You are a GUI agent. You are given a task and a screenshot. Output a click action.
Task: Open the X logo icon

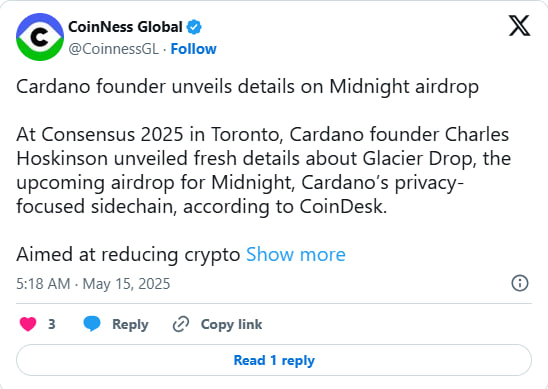(x=519, y=26)
